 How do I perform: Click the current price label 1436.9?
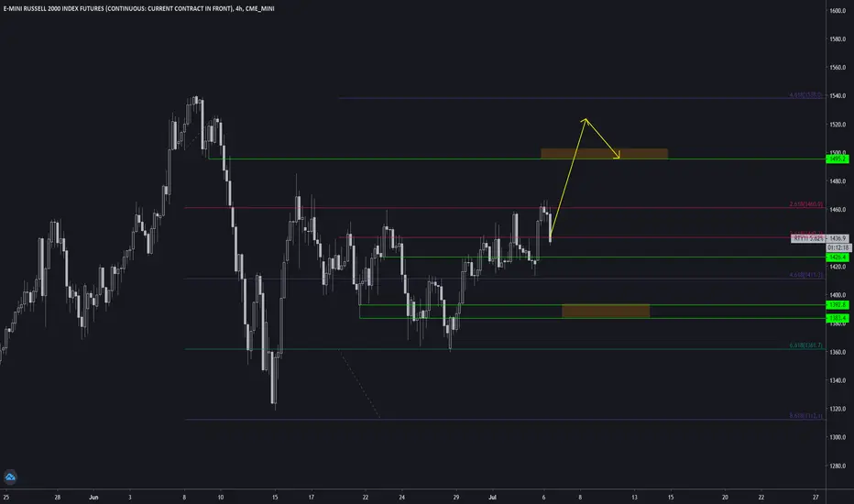tap(838, 238)
